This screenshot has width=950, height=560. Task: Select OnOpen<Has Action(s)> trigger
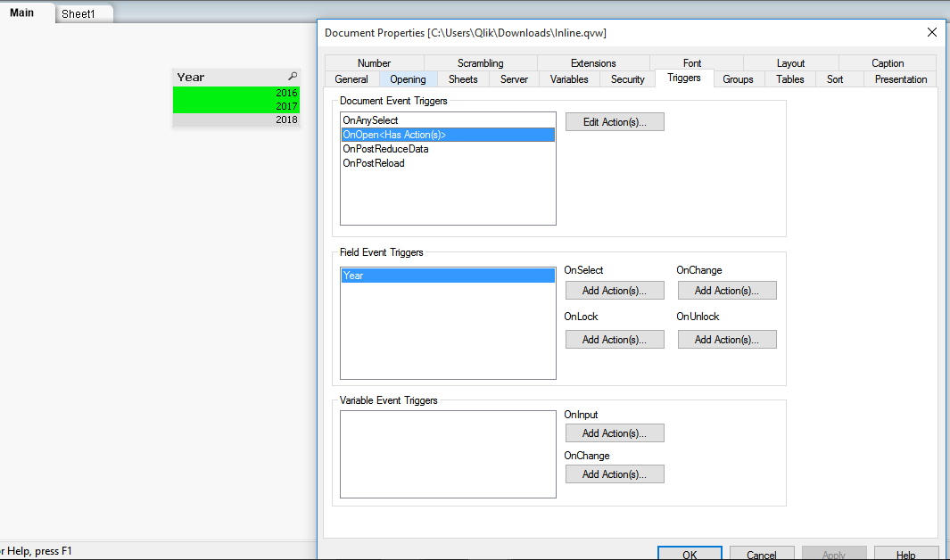click(x=448, y=135)
